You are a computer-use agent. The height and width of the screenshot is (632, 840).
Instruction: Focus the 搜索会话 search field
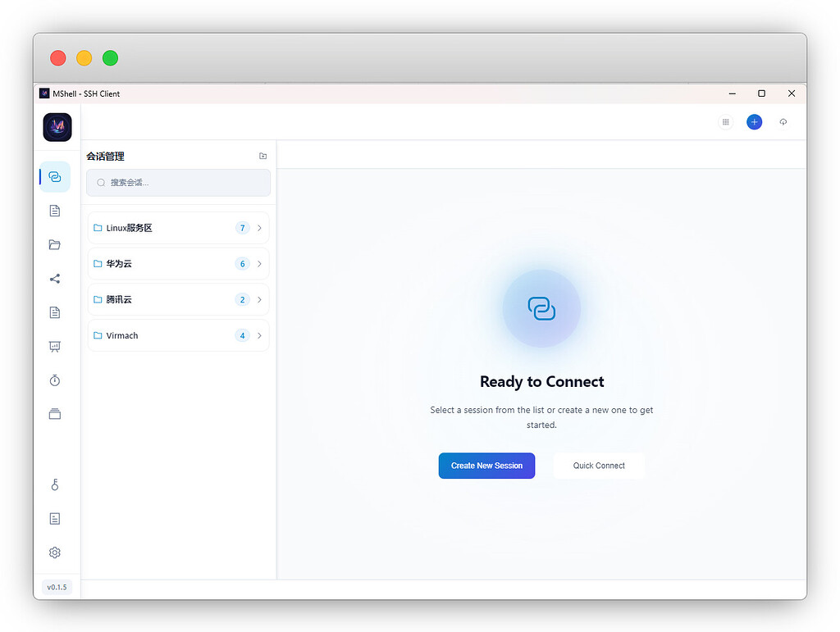click(x=178, y=183)
